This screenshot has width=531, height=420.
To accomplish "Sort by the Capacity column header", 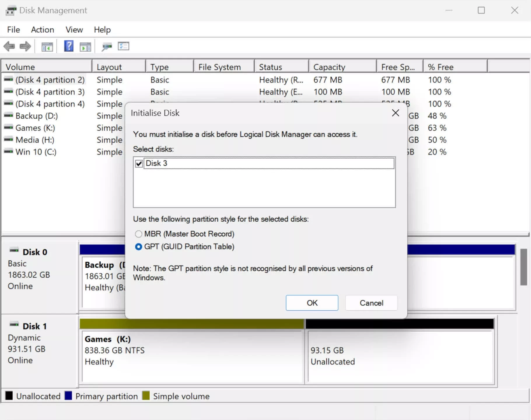I will click(342, 67).
